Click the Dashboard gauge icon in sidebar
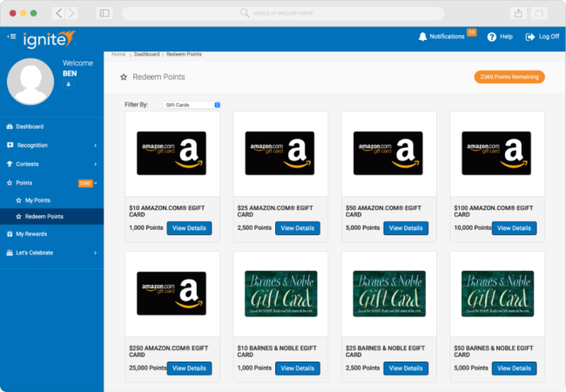 coord(10,126)
